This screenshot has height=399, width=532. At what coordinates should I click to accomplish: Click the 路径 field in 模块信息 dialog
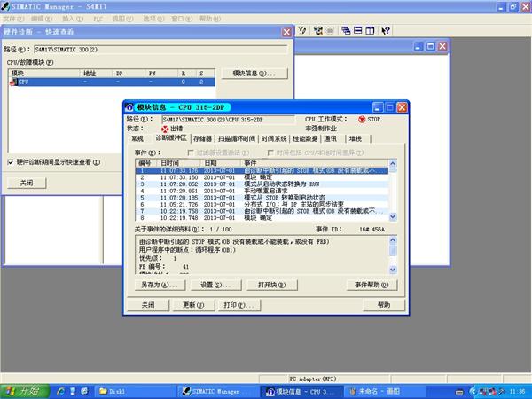coord(229,120)
